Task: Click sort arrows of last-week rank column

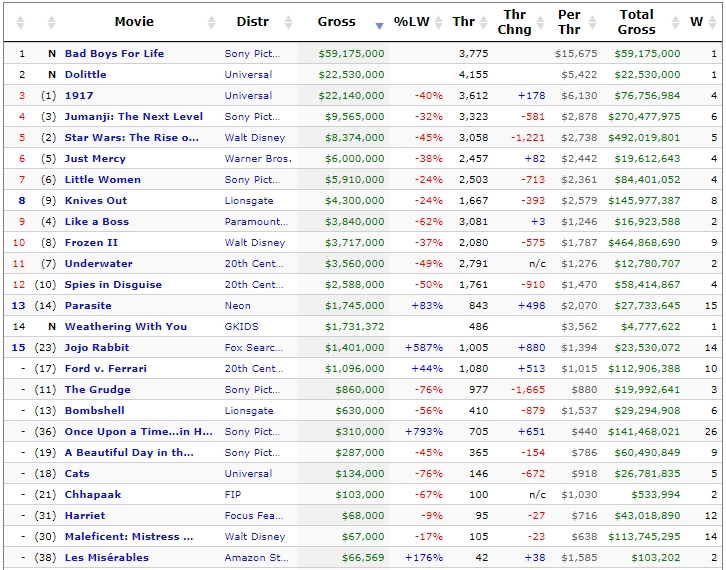Action: coord(51,22)
